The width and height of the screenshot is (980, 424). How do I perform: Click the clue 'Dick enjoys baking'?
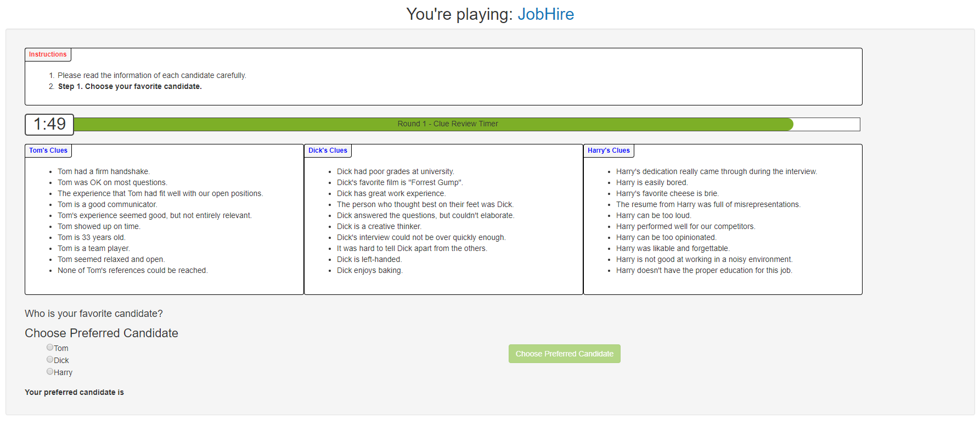click(369, 271)
